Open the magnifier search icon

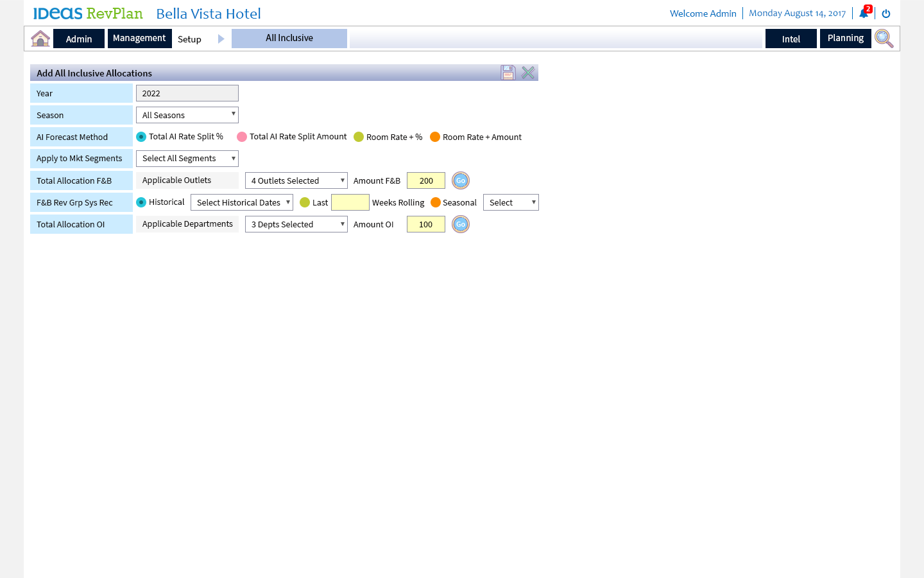coord(884,39)
